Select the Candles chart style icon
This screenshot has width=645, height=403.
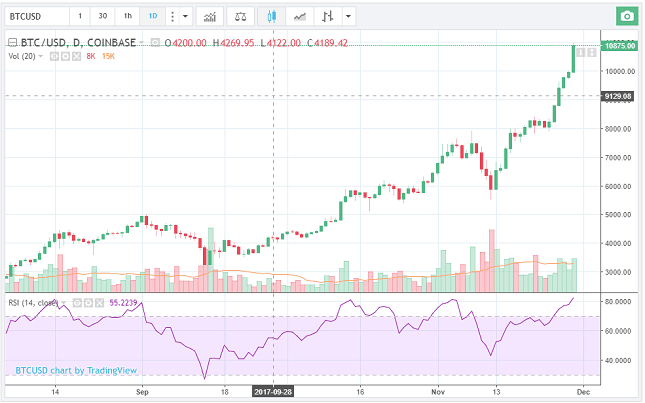coord(271,16)
